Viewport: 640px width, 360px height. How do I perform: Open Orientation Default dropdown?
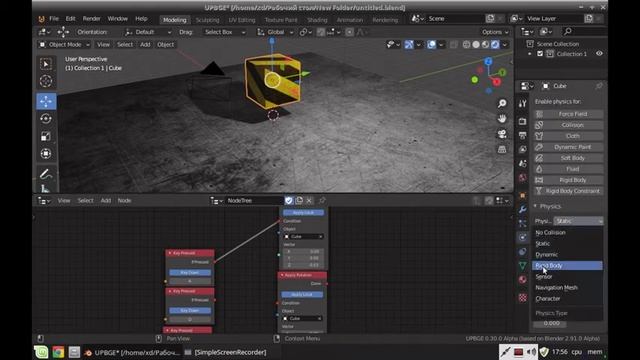point(149,32)
